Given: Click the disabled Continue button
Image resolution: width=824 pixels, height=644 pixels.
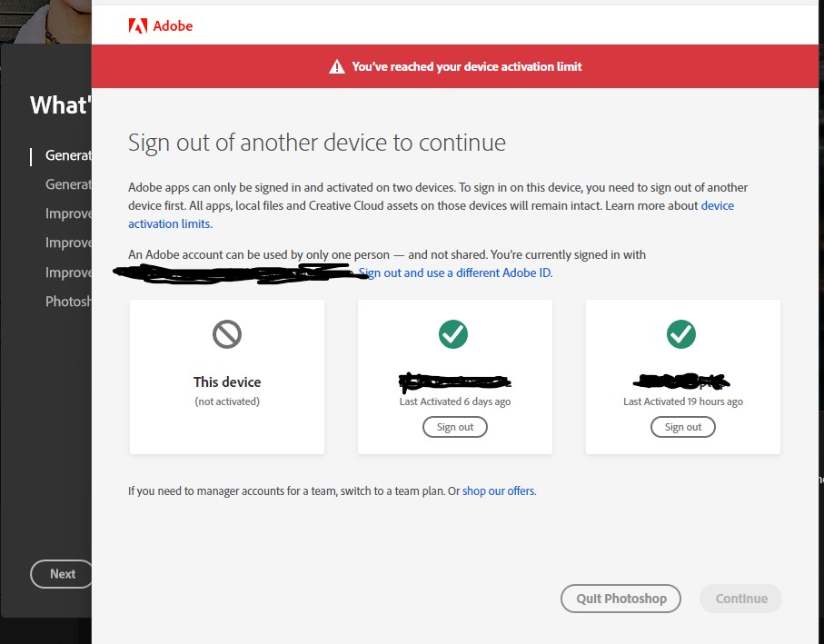Looking at the screenshot, I should (740, 599).
